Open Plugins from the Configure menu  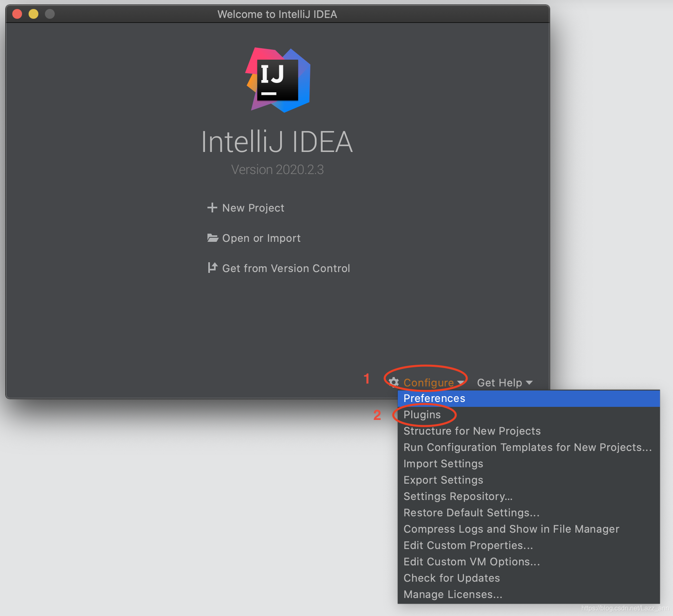529,415
